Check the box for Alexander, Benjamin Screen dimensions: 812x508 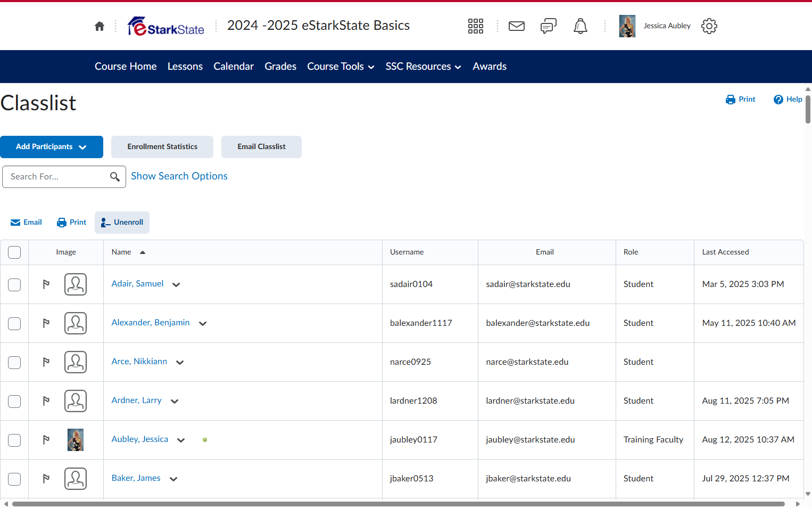[x=14, y=324]
